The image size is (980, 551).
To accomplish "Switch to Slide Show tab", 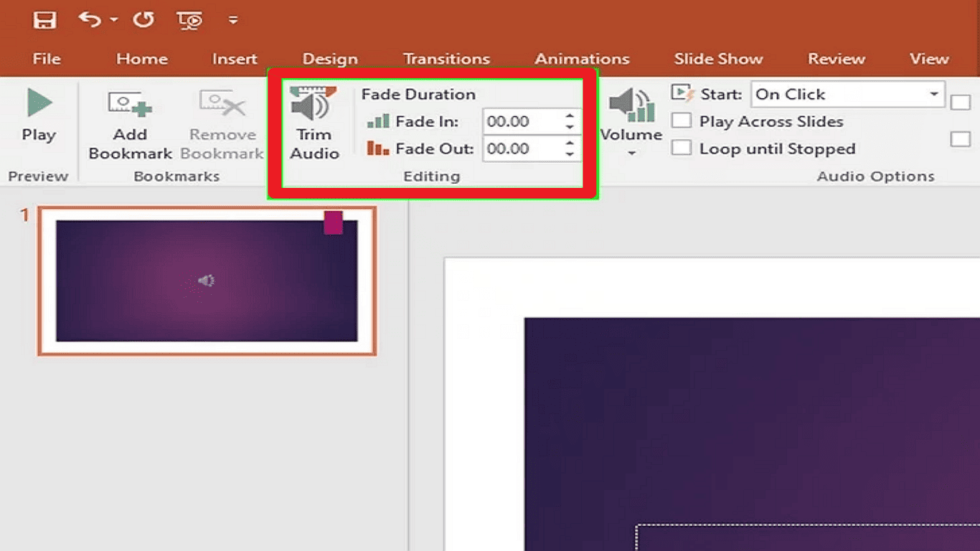I will (x=718, y=59).
